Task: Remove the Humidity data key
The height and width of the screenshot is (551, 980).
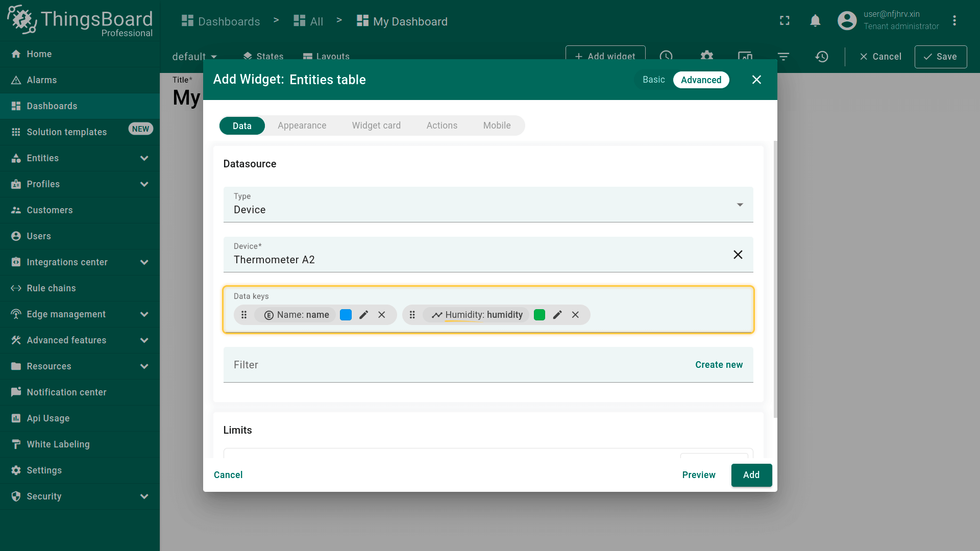Action: tap(575, 315)
